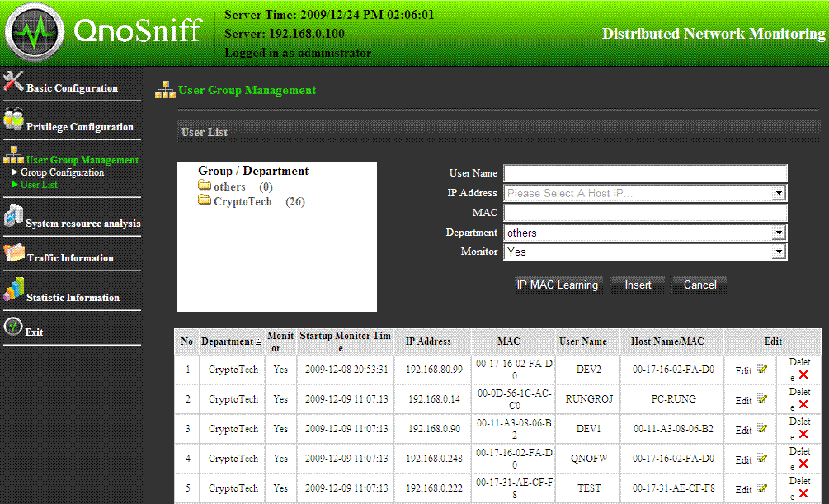829x504 pixels.
Task: Click the red delete X for RUNGROJ
Action: pos(803,404)
